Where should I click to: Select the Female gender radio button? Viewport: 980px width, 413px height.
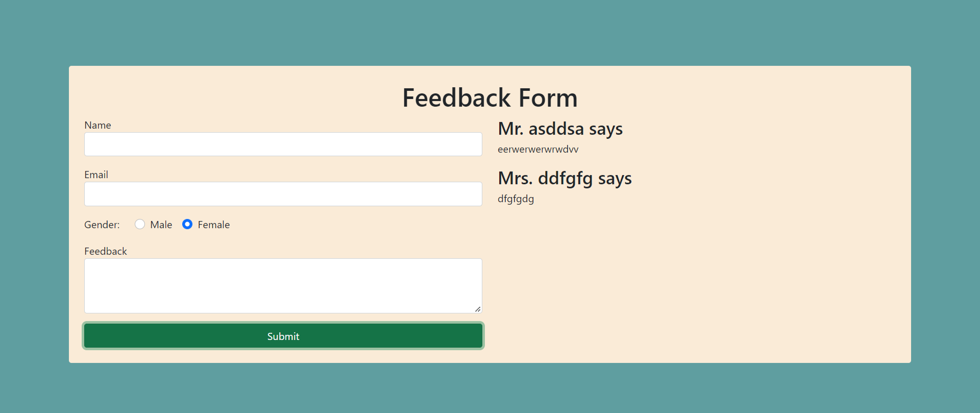coord(187,224)
